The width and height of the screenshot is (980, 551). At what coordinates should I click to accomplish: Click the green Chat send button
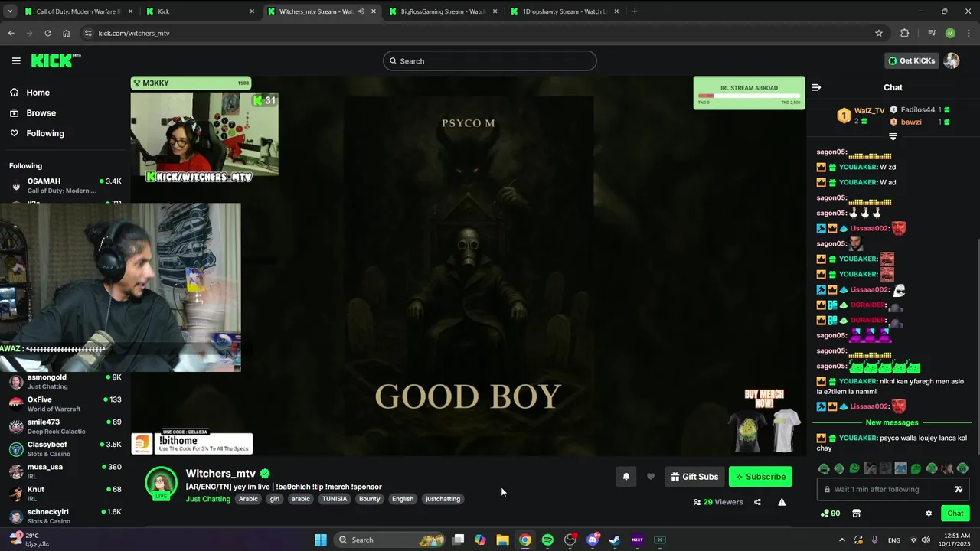pyautogui.click(x=955, y=514)
